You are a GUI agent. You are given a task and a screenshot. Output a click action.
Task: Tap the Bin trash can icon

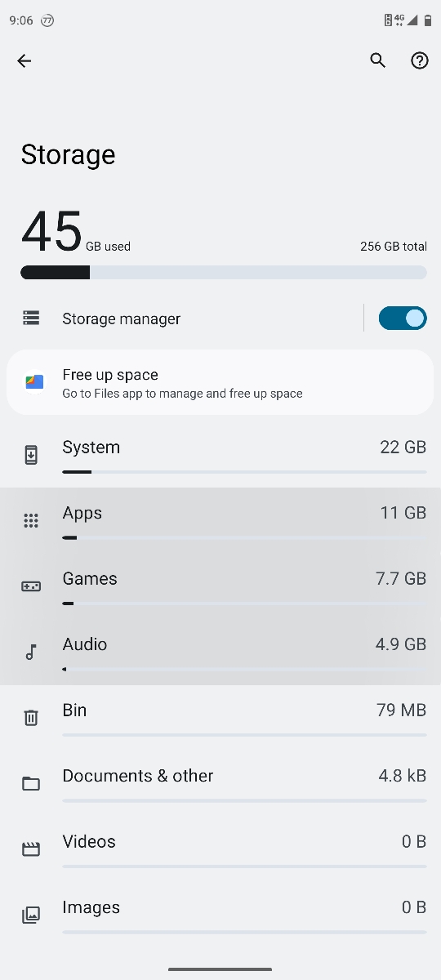click(31, 718)
